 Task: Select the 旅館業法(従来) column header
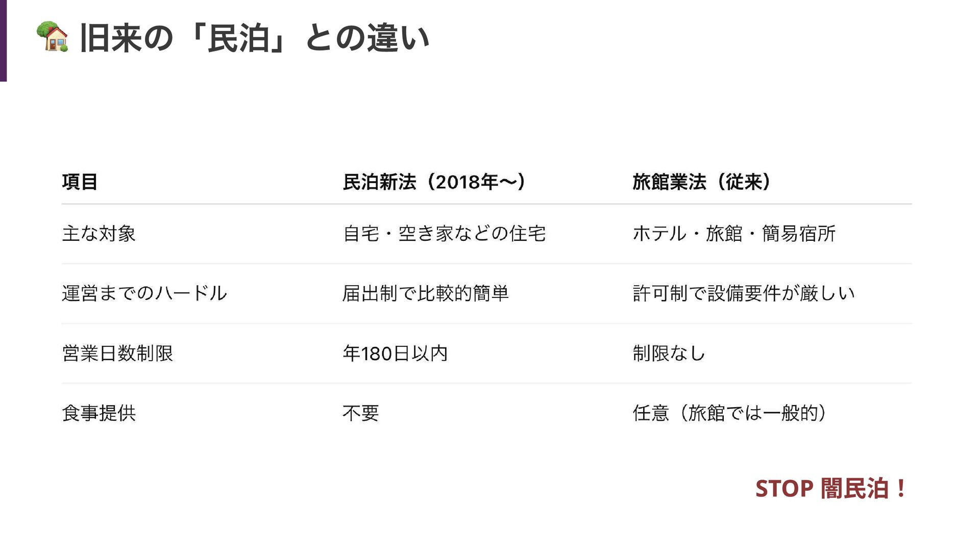702,182
